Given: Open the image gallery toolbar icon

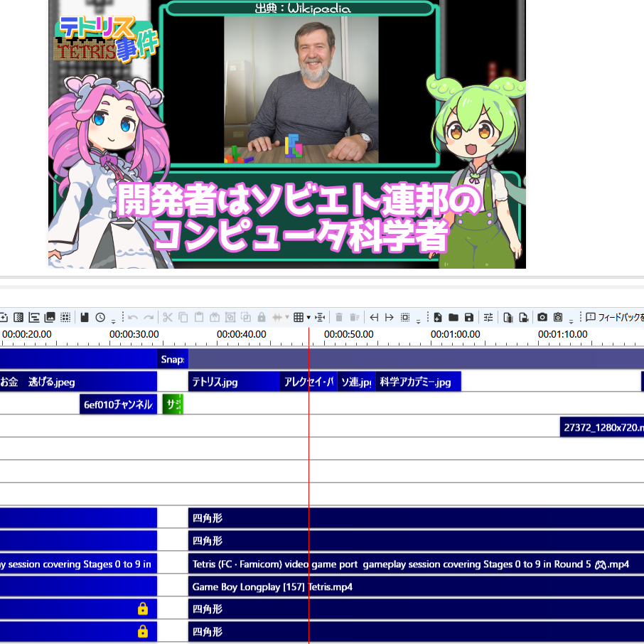Looking at the screenshot, I should tap(50, 317).
